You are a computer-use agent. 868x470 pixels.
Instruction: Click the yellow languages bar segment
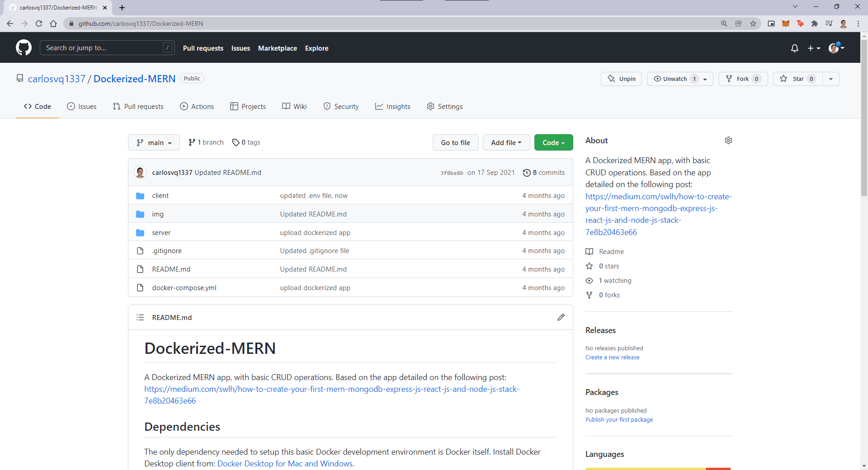pyautogui.click(x=645, y=469)
